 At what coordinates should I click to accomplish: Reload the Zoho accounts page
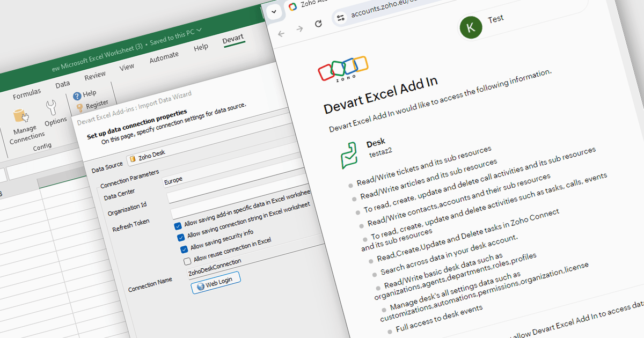[318, 24]
